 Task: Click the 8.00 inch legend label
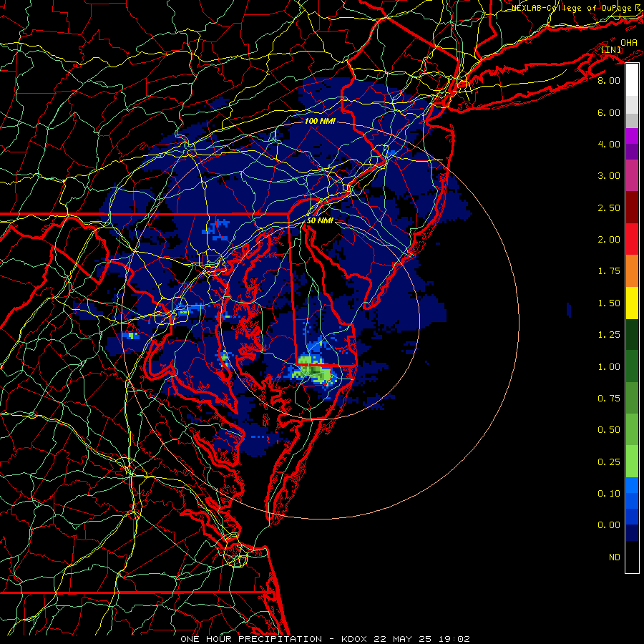[x=609, y=80]
